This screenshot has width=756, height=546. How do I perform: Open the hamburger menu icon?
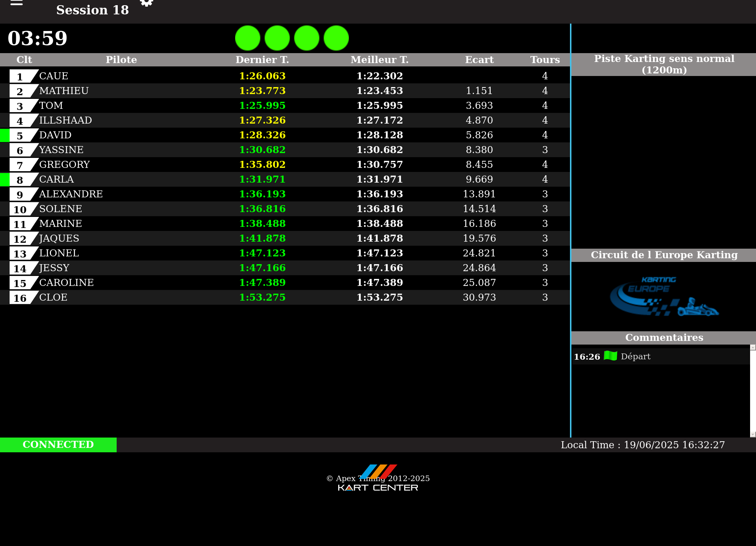17,3
